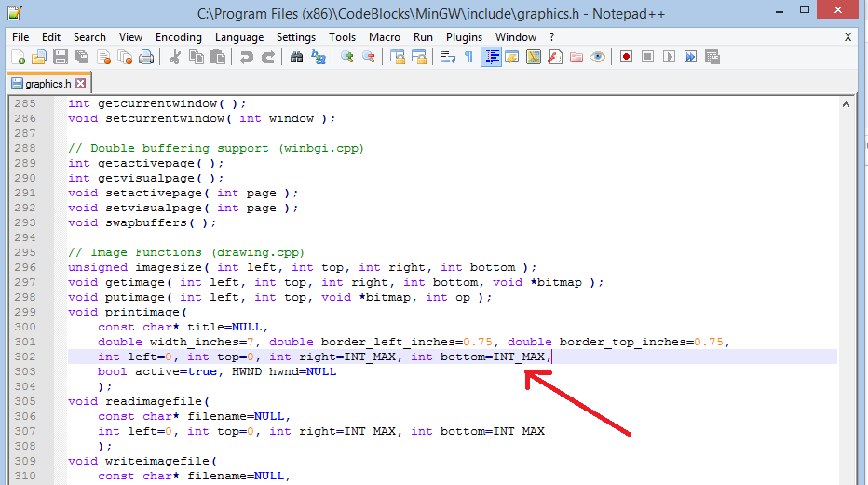Image resolution: width=868 pixels, height=485 pixels.
Task: Click the 'readimagefile' function name
Action: point(154,401)
